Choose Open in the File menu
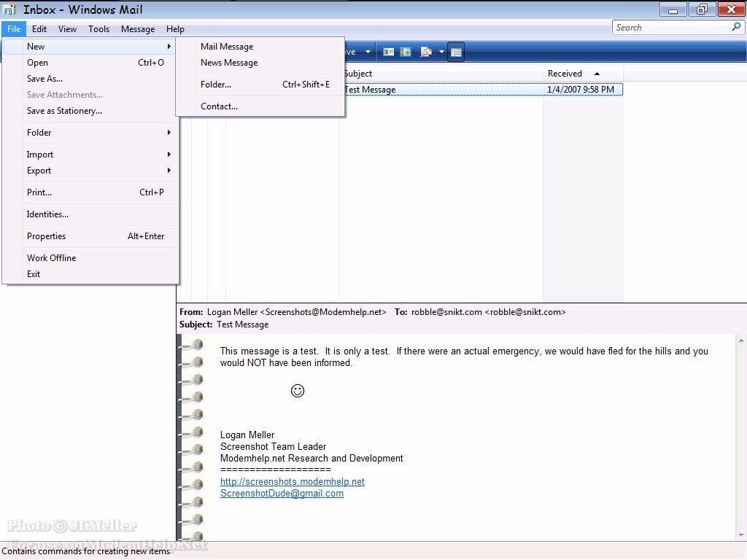Screen dimensions: 747x560 [x=90, y=63]
